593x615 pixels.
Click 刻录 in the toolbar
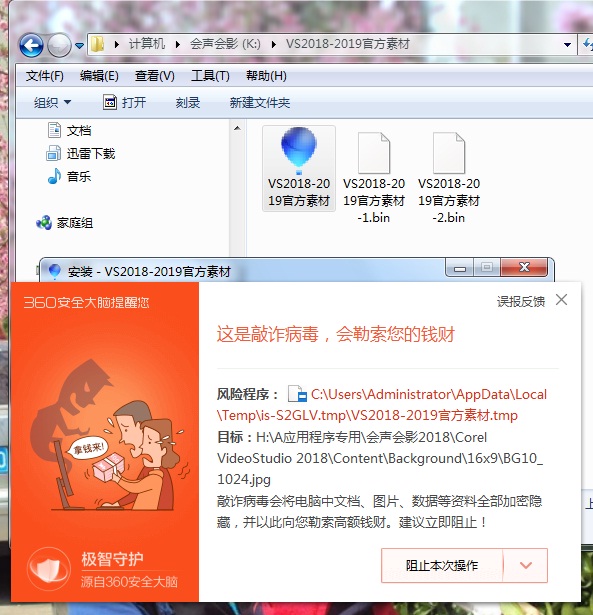(188, 103)
